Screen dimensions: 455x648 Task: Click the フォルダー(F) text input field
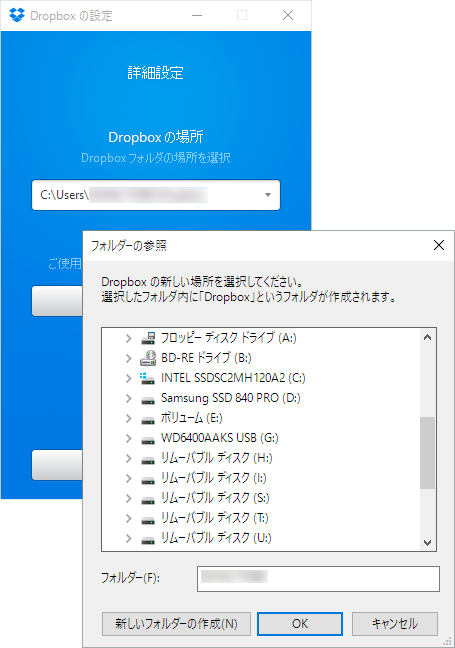(x=318, y=579)
